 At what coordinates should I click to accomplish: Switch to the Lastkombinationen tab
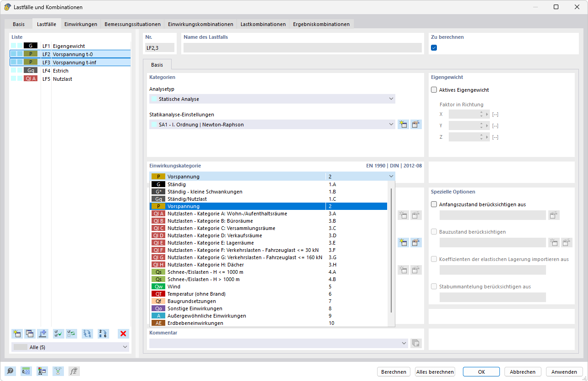(x=263, y=24)
